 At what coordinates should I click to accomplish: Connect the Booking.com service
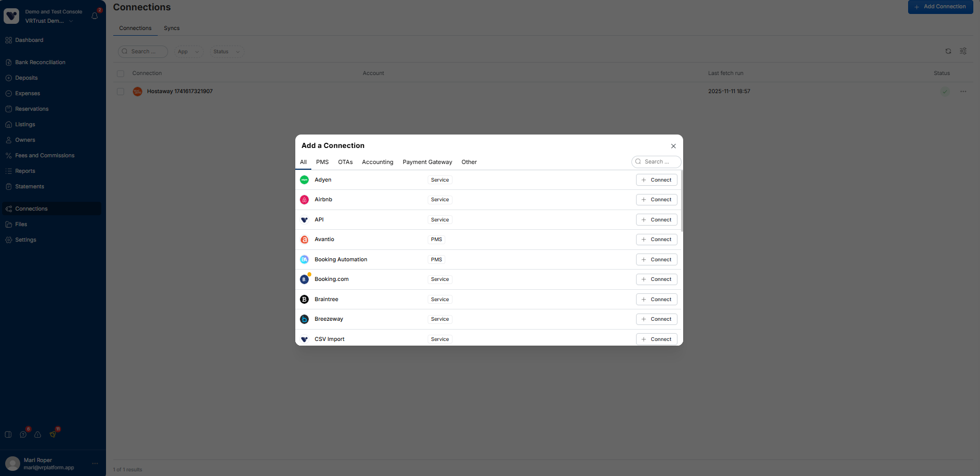click(x=657, y=279)
